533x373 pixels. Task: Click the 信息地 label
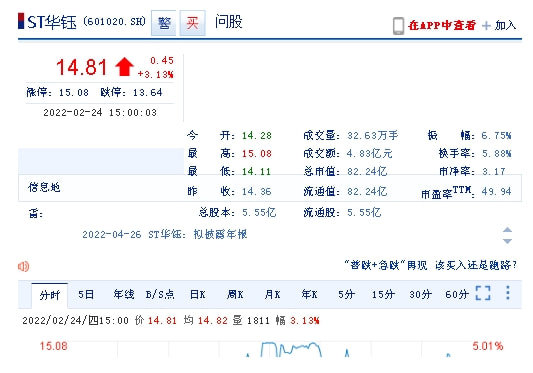[44, 187]
